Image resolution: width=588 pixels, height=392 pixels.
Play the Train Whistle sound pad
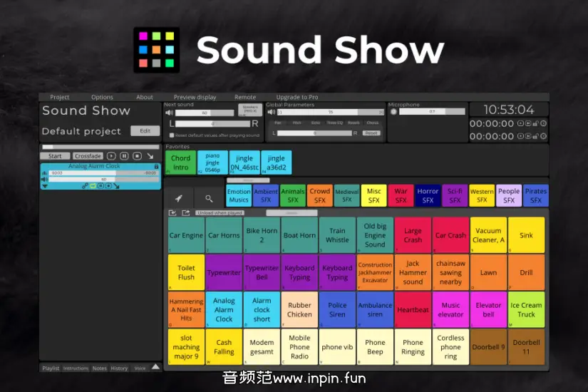[x=337, y=235]
